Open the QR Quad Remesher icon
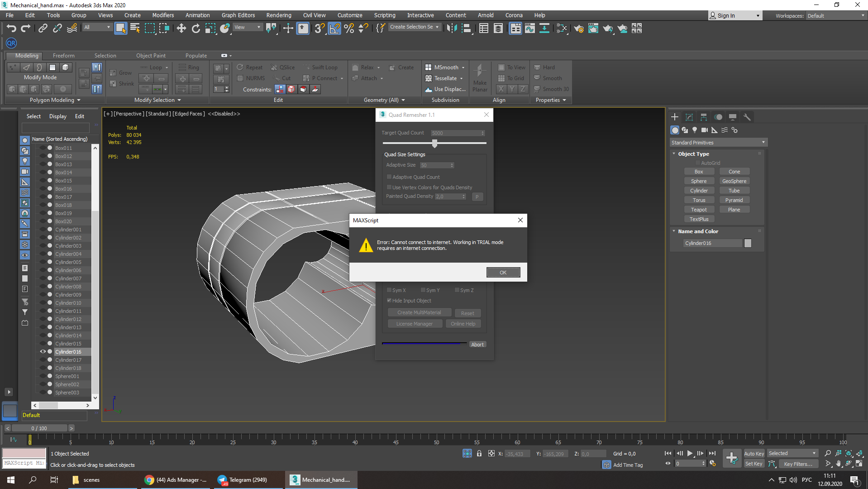The height and width of the screenshot is (489, 868). [11, 43]
